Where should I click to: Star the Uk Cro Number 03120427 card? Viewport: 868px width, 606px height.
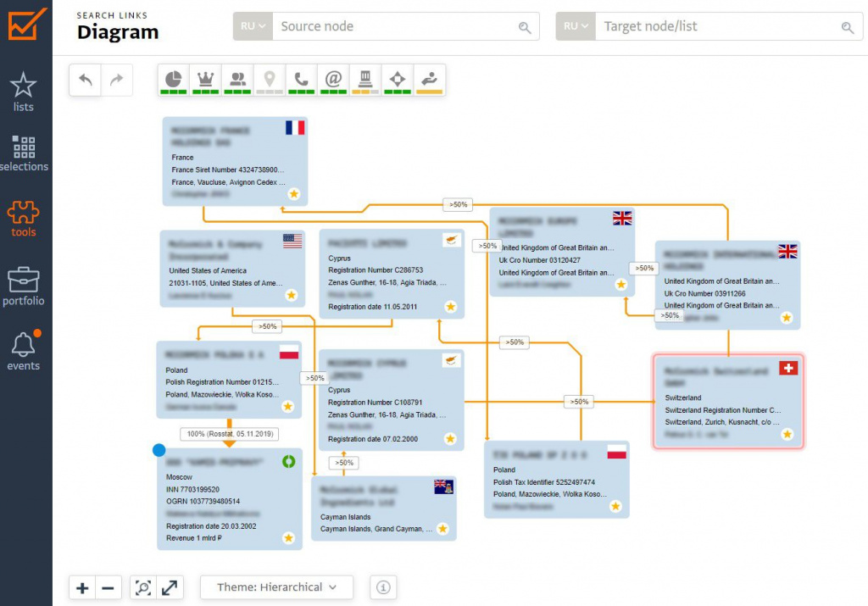pyautogui.click(x=621, y=285)
